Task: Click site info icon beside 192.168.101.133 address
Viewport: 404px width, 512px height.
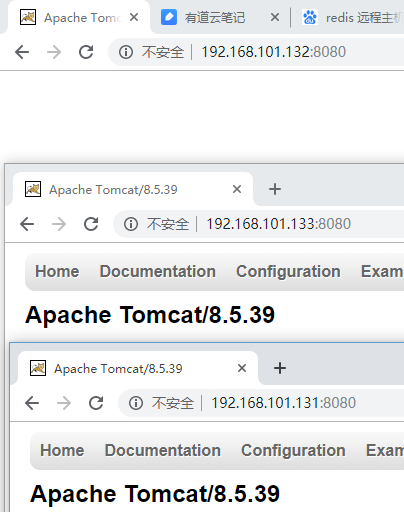Action: tap(131, 224)
